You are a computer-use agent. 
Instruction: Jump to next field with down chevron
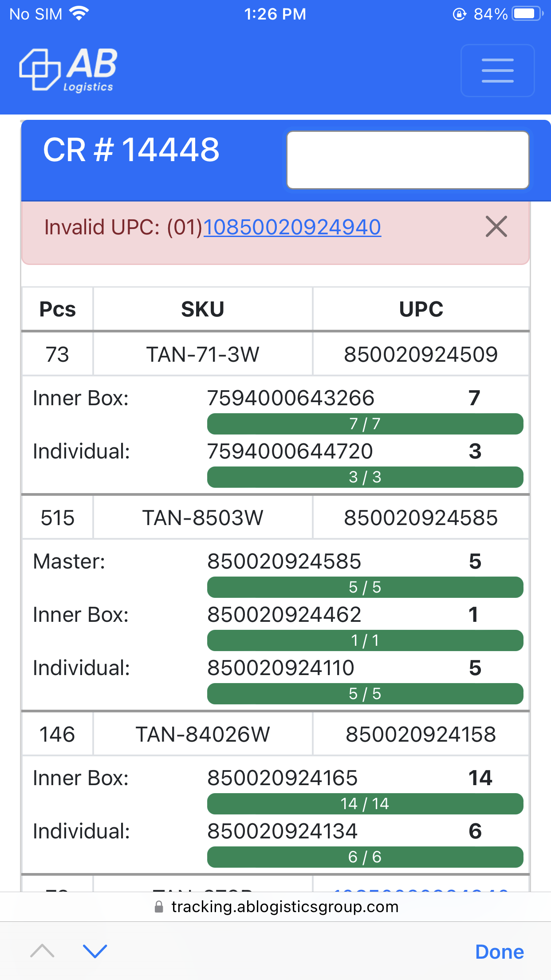coord(95,951)
